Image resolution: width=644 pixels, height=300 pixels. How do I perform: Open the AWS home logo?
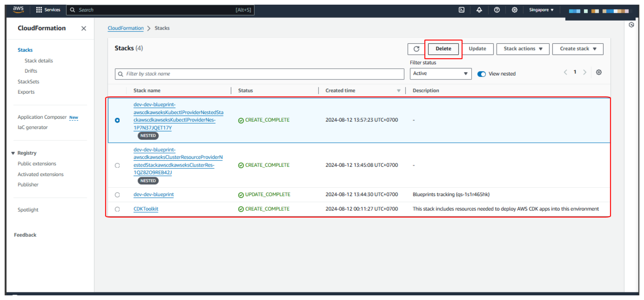click(x=18, y=10)
